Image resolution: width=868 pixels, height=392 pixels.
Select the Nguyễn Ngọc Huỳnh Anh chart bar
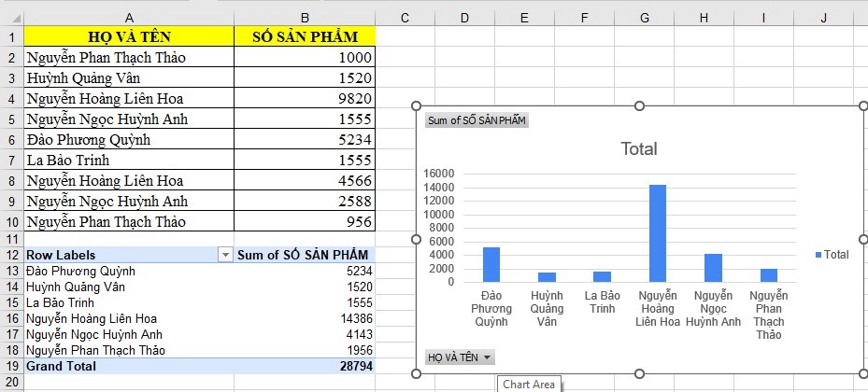point(713,268)
